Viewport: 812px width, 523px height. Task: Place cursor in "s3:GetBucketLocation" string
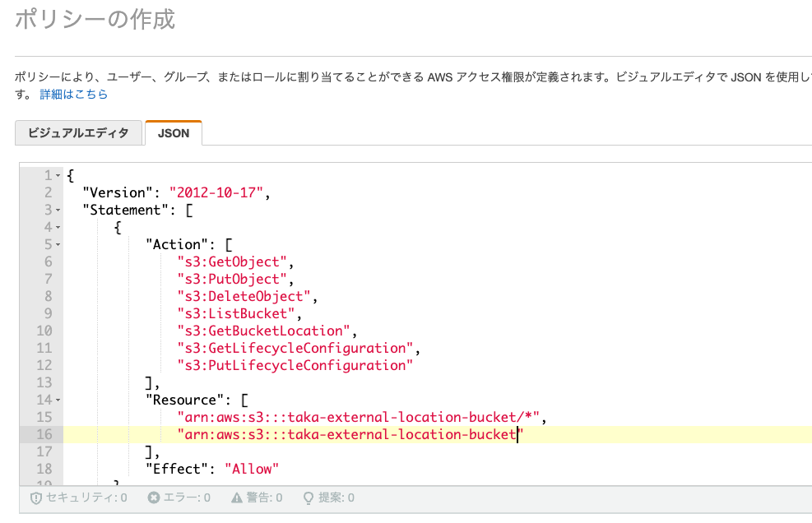pos(263,331)
